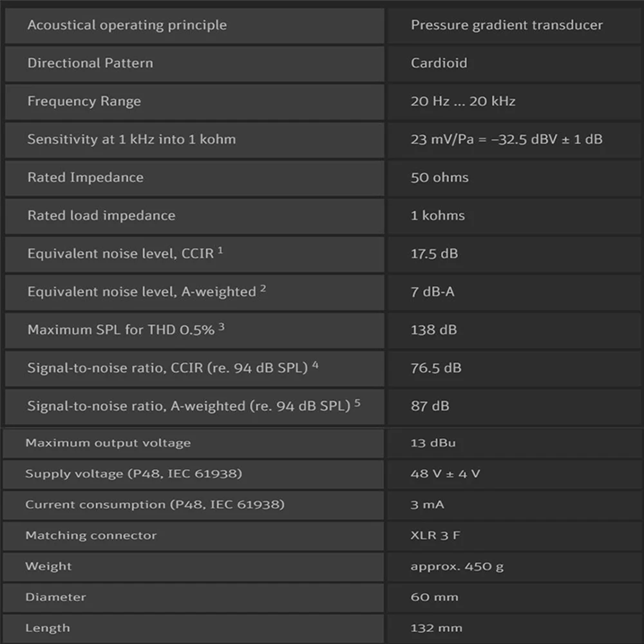Viewport: 644px width, 644px height.
Task: Click the Maximum output voltage label
Action: click(108, 443)
